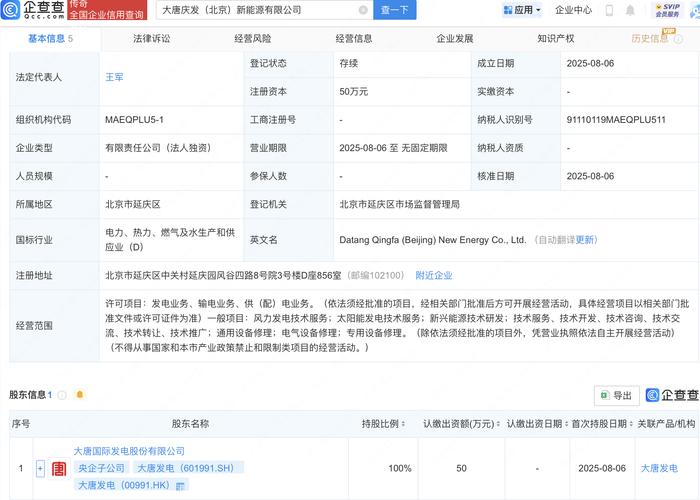Viewport: 700px width, 500px height.
Task: Click the red 唐 shareholder logo thumbnail
Action: pyautogui.click(x=59, y=468)
